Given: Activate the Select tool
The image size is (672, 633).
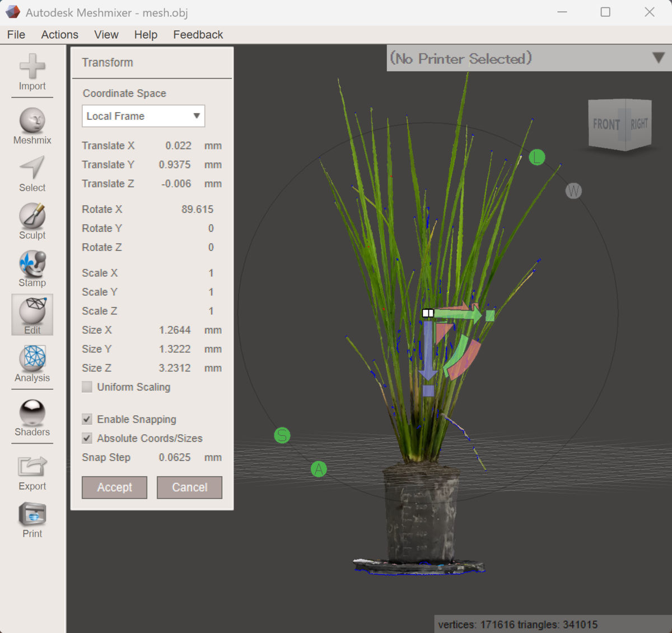Looking at the screenshot, I should tap(32, 174).
